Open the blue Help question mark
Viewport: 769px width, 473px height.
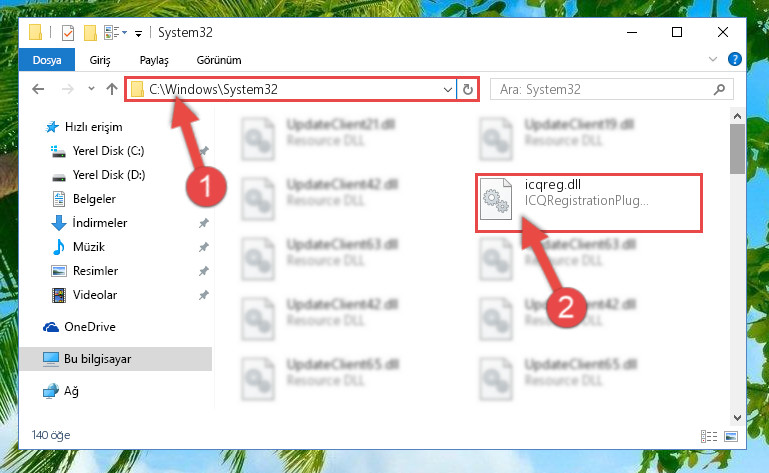click(734, 59)
